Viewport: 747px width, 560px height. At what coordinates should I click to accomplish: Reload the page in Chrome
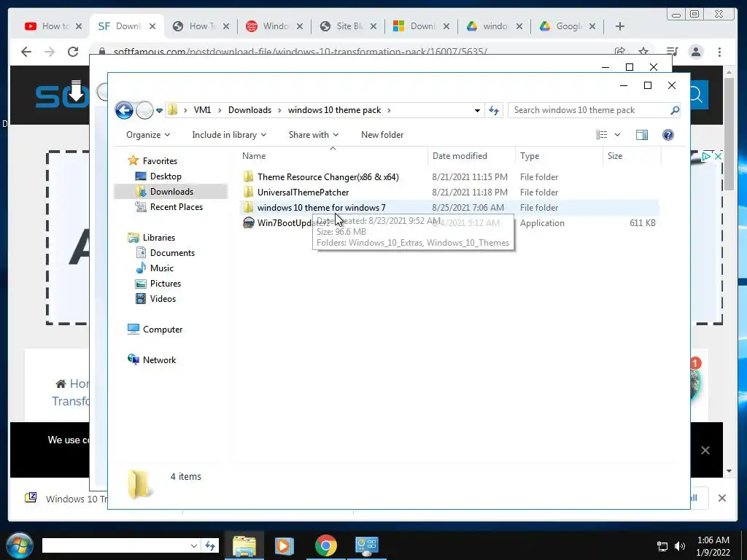tap(73, 52)
